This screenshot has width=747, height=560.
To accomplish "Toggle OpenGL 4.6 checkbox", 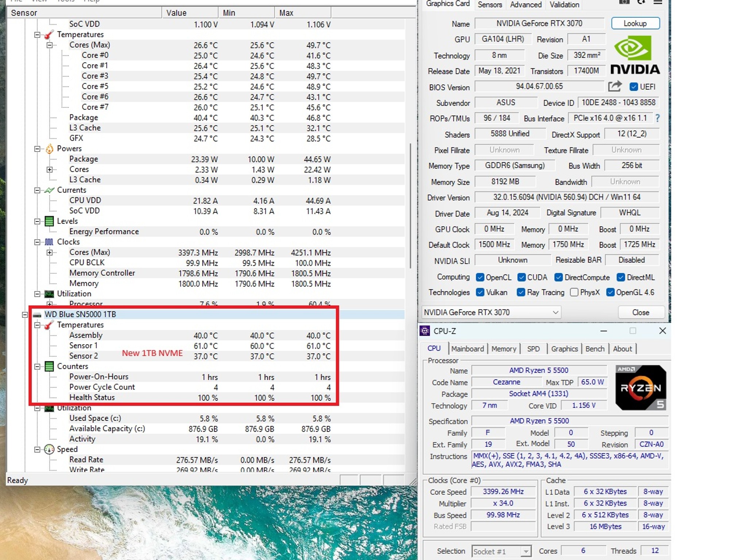I will (x=610, y=292).
